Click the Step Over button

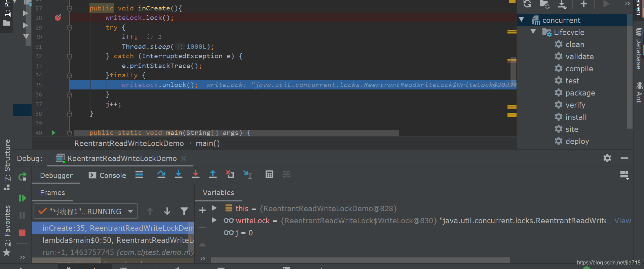point(161,174)
